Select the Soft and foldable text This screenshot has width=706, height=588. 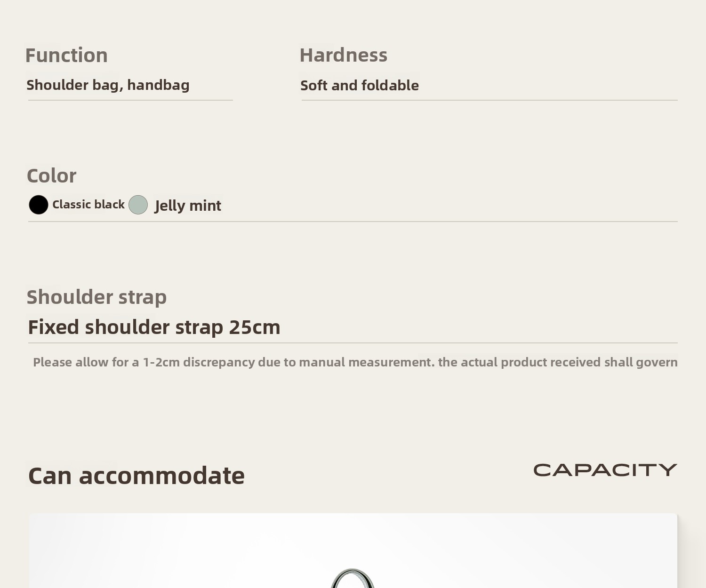[x=359, y=86]
